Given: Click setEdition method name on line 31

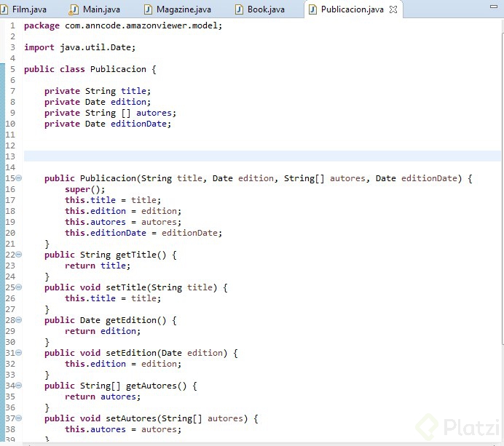Looking at the screenshot, I should point(131,353).
